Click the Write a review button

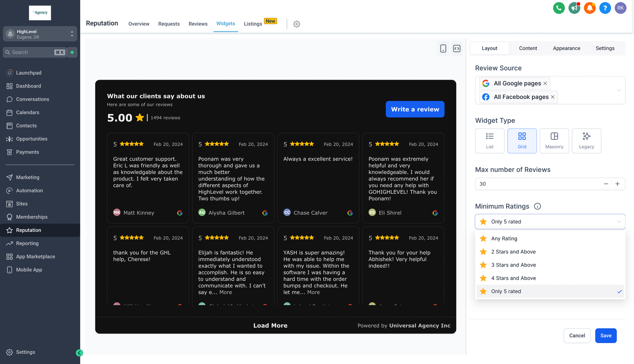pos(415,109)
